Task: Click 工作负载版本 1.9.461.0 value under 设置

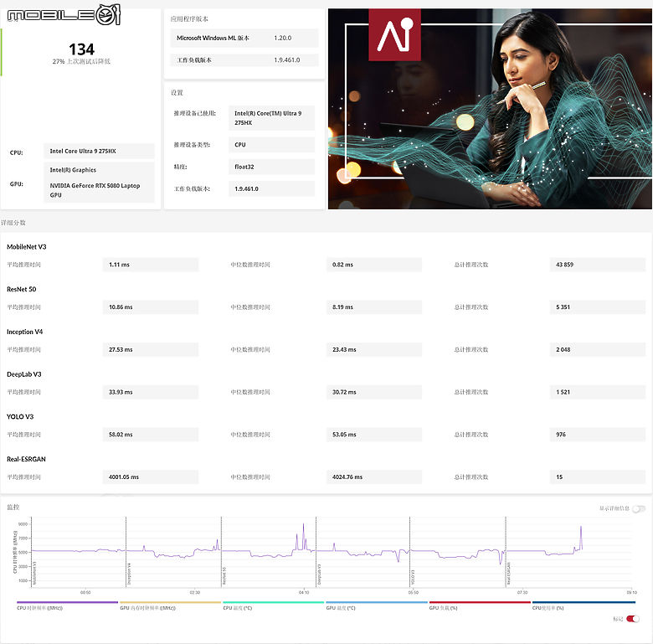Action: (271, 188)
